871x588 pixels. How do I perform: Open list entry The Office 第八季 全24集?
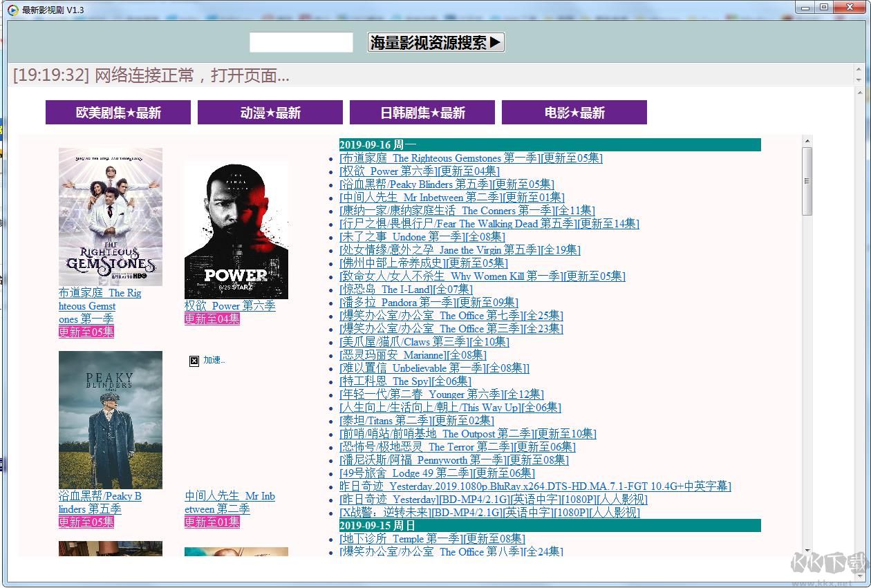click(x=451, y=552)
